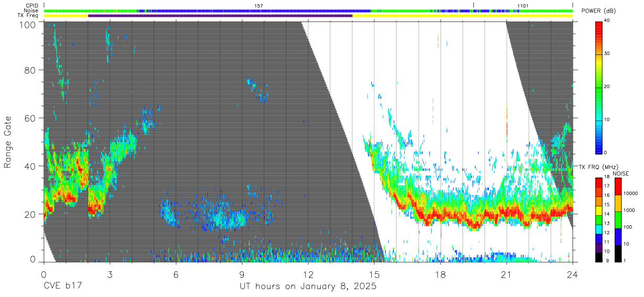Click the 18 hour tick on time axis
The height and width of the screenshot is (297, 644).
[441, 274]
